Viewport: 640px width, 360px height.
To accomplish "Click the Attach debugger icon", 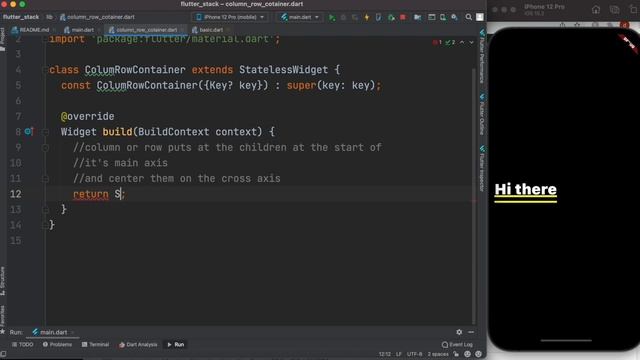I will point(391,17).
